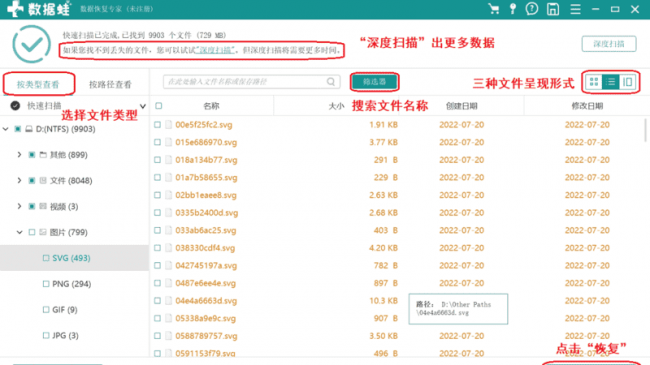This screenshot has height=365, width=650.
Task: Tick the JPG (3) checkbox
Action: coord(46,335)
